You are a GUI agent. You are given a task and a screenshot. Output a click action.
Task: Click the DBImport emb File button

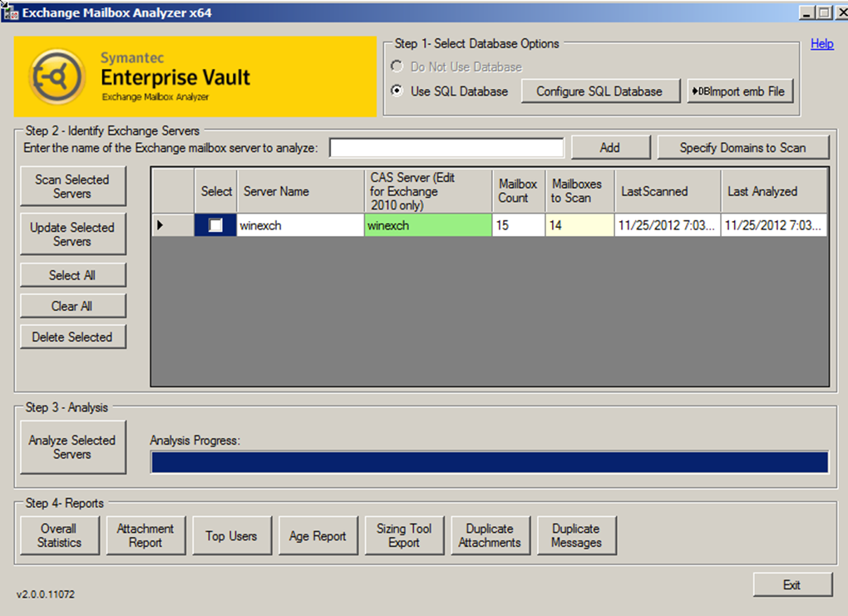tap(740, 91)
